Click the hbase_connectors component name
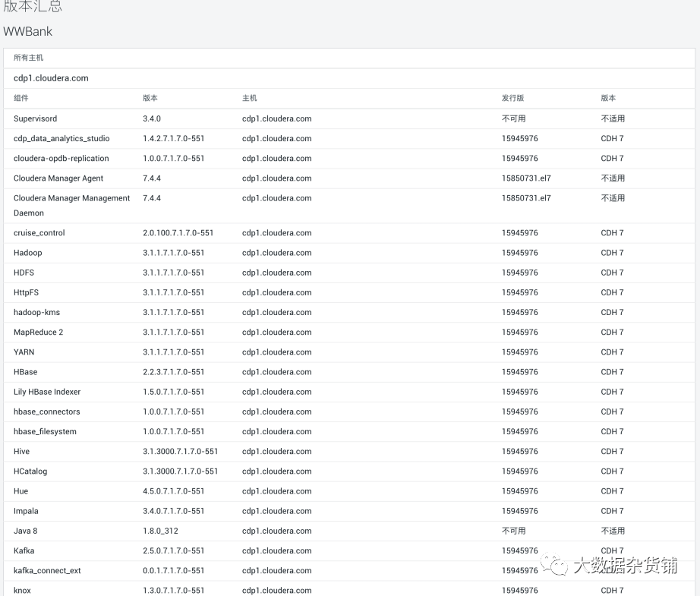Image resolution: width=700 pixels, height=596 pixels. coord(47,412)
